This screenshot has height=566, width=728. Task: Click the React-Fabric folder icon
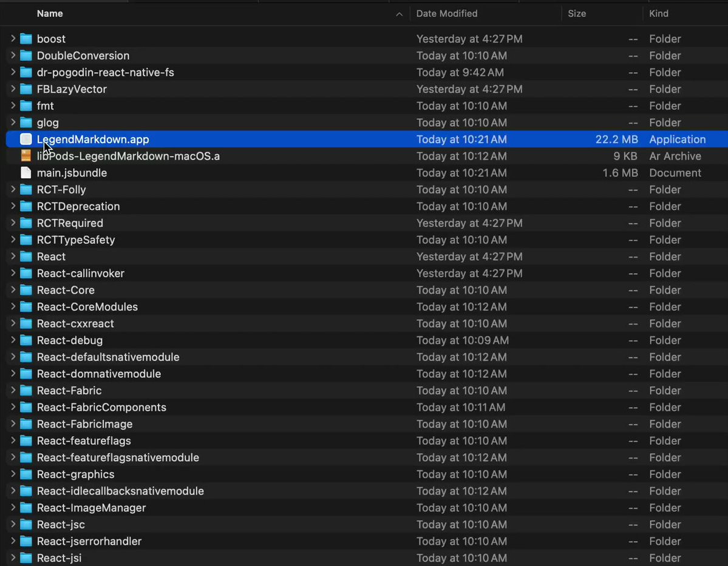pyautogui.click(x=26, y=391)
